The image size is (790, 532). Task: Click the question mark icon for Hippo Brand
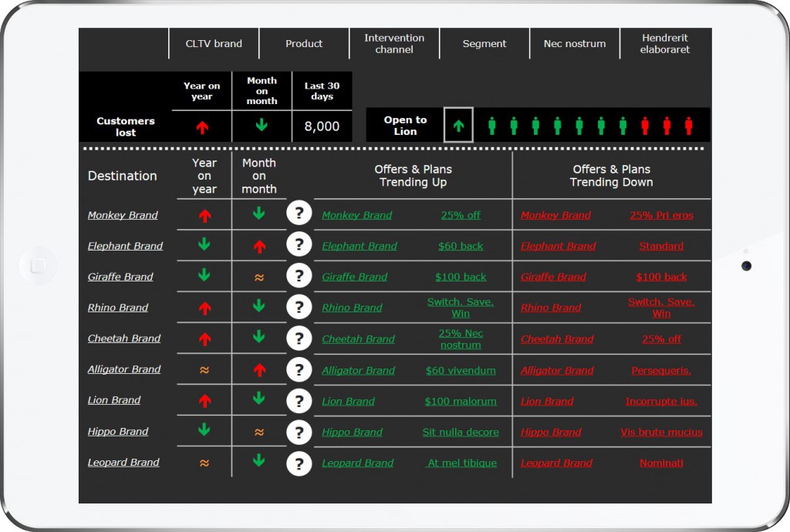coord(299,433)
